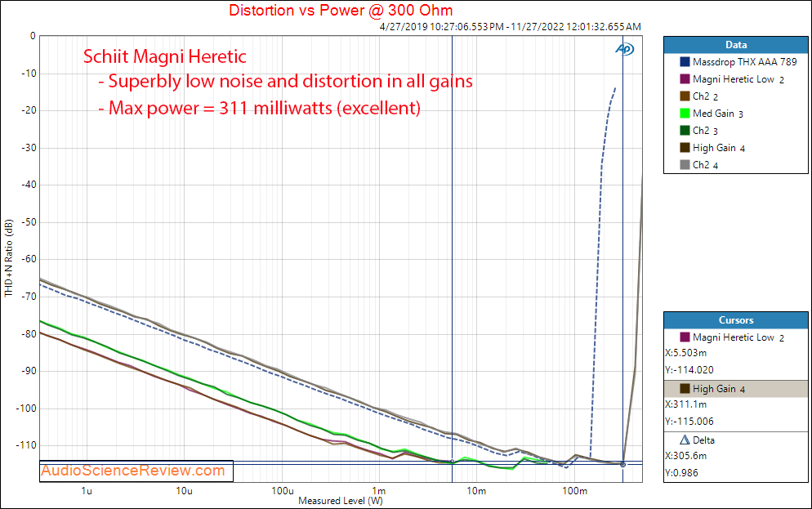Click the Cursors panel header
812x509 pixels.
click(x=736, y=320)
